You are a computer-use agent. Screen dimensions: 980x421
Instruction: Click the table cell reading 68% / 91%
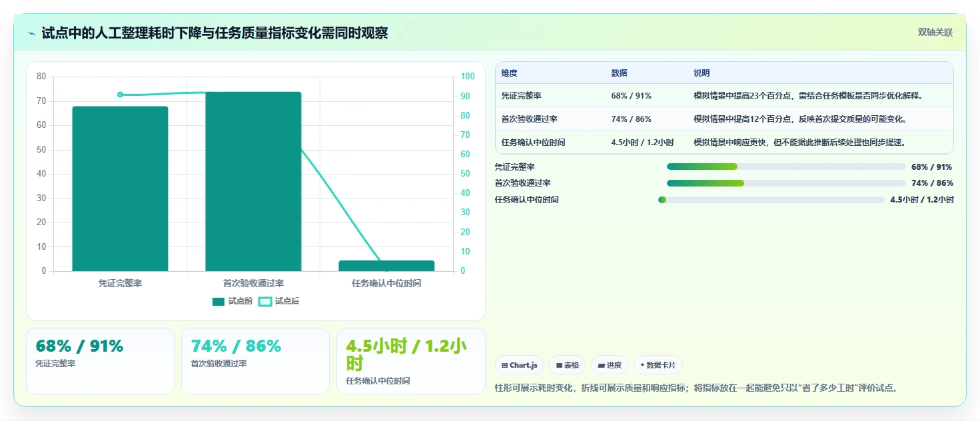tap(631, 96)
